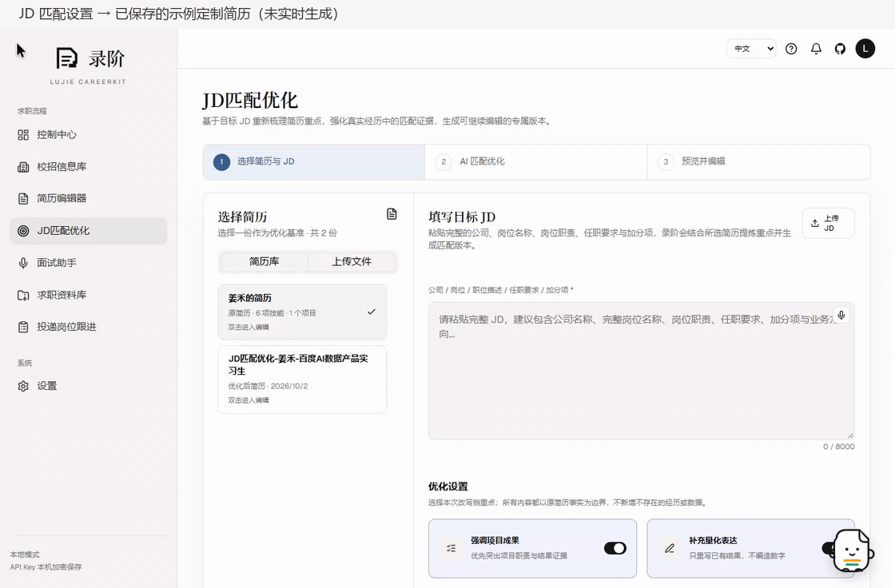This screenshot has width=895, height=588.
Task: Click voice input microphone in JD field
Action: pyautogui.click(x=841, y=315)
